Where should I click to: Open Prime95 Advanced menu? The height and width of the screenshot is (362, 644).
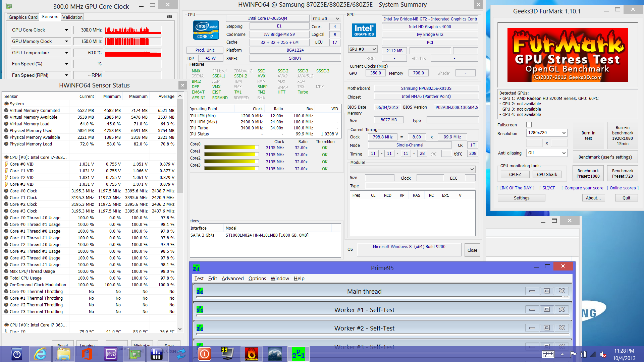click(233, 279)
